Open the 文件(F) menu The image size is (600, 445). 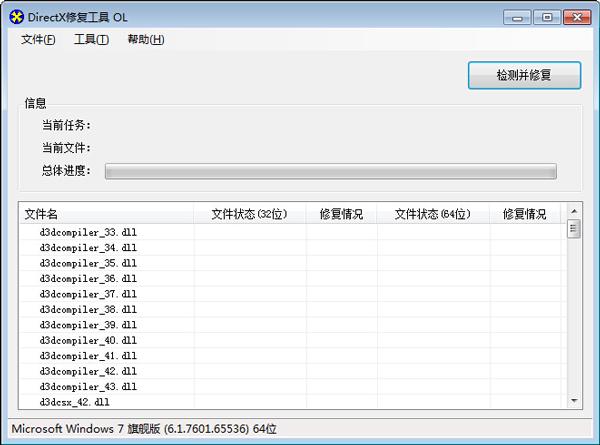point(38,39)
